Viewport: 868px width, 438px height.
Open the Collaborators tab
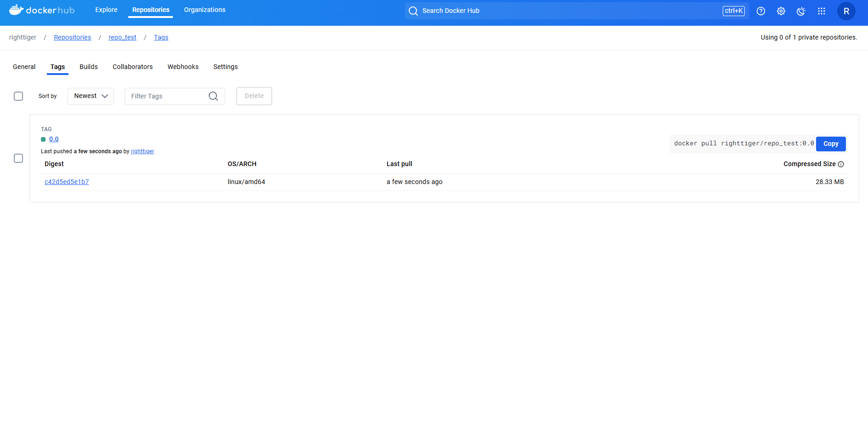click(x=132, y=67)
